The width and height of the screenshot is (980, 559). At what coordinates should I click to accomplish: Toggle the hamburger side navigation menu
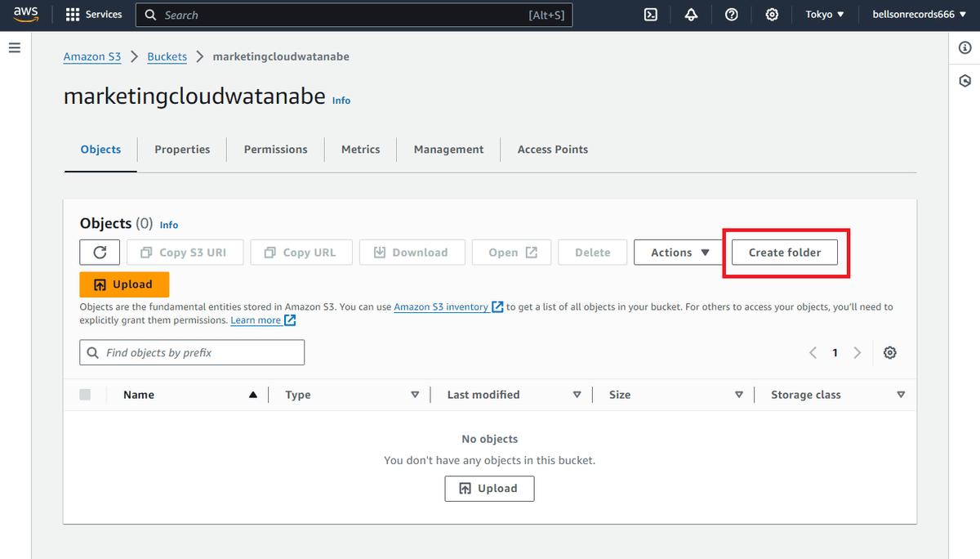(14, 48)
